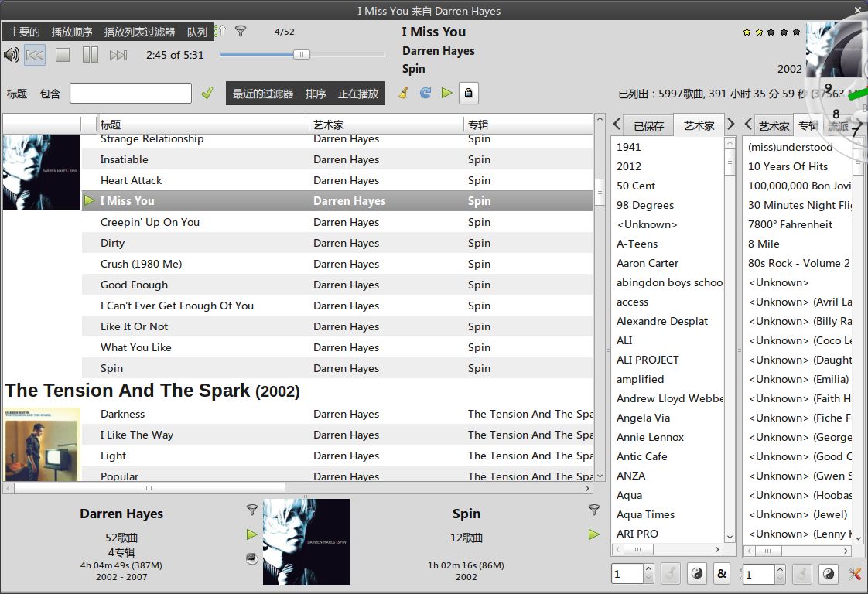868x594 pixels.
Task: Select 10 Years Of Hits in the album list
Action: [x=798, y=166]
